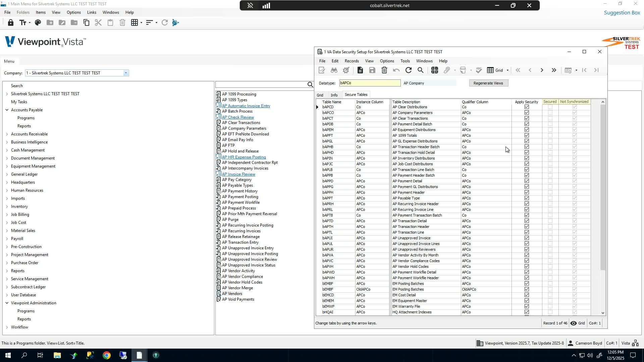Click the program search input box
This screenshot has height=362, width=644.
point(261,84)
